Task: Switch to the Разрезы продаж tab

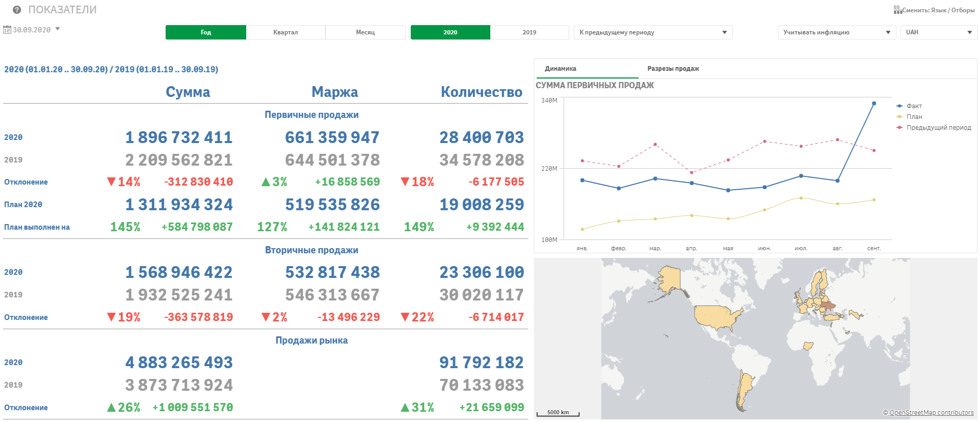Action: (673, 69)
